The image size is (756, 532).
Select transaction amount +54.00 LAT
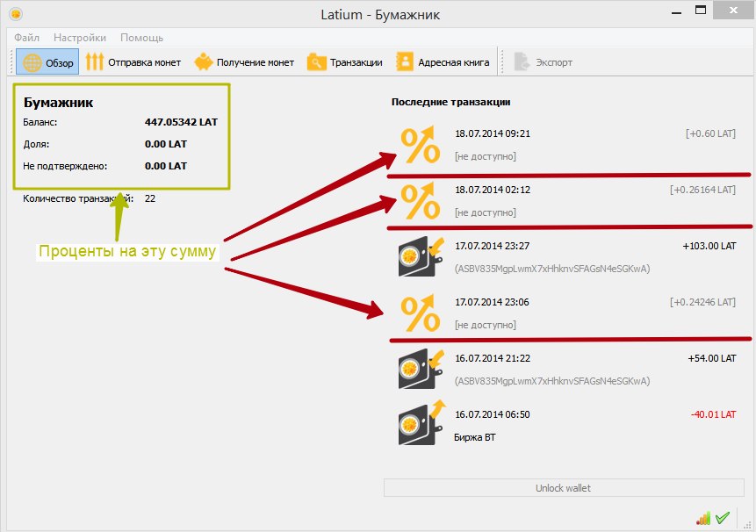[x=711, y=358]
